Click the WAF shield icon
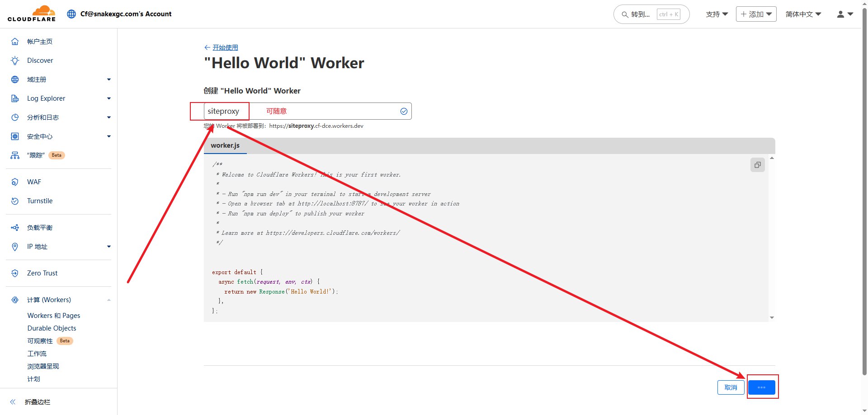Viewport: 868px width, 415px height. (x=15, y=182)
